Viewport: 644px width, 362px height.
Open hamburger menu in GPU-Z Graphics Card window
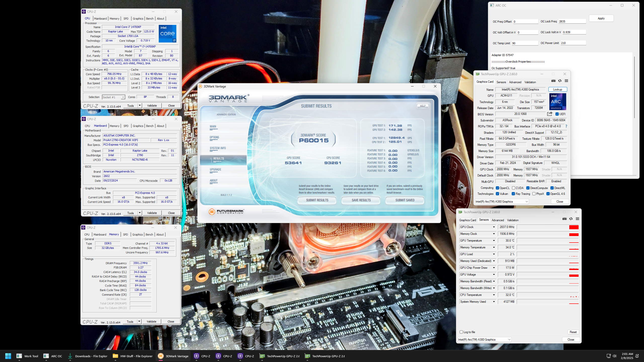tap(566, 81)
